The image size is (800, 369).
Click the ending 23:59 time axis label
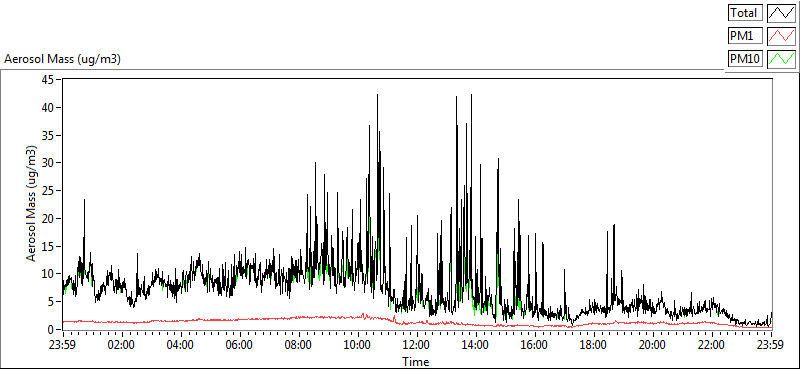tap(771, 345)
